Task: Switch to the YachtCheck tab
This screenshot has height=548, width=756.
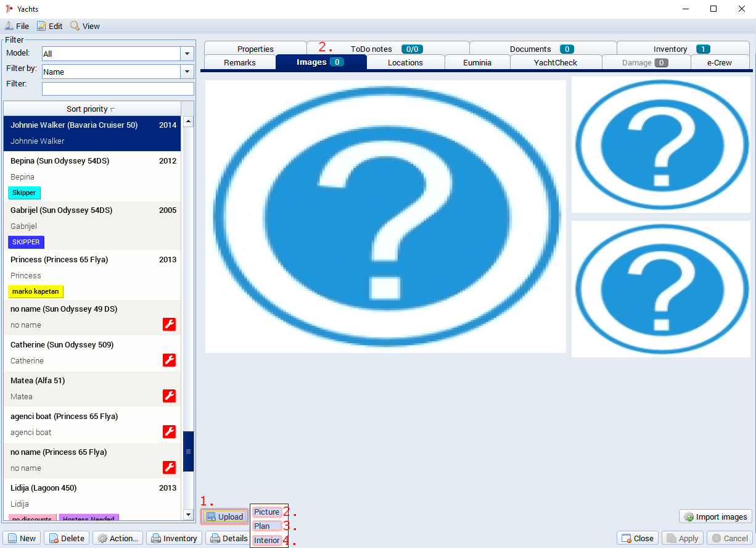Action: click(x=556, y=62)
